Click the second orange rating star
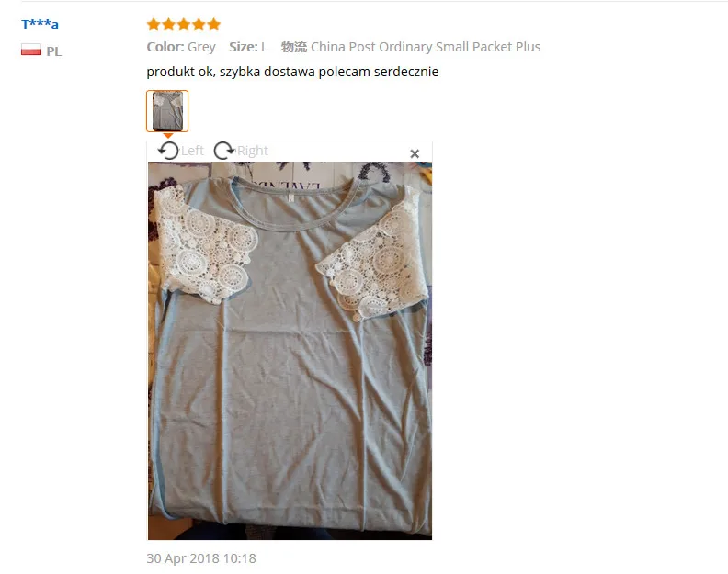 click(168, 25)
